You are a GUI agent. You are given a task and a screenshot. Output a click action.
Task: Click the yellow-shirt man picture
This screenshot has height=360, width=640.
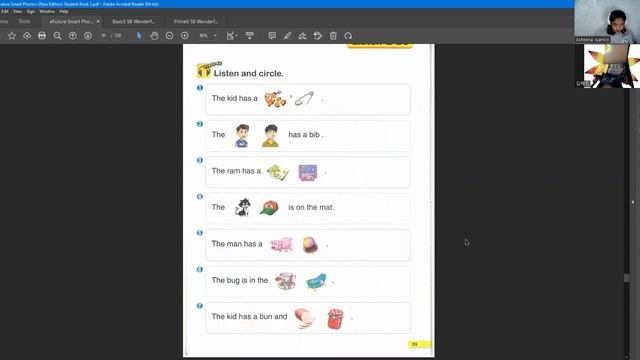click(x=271, y=136)
